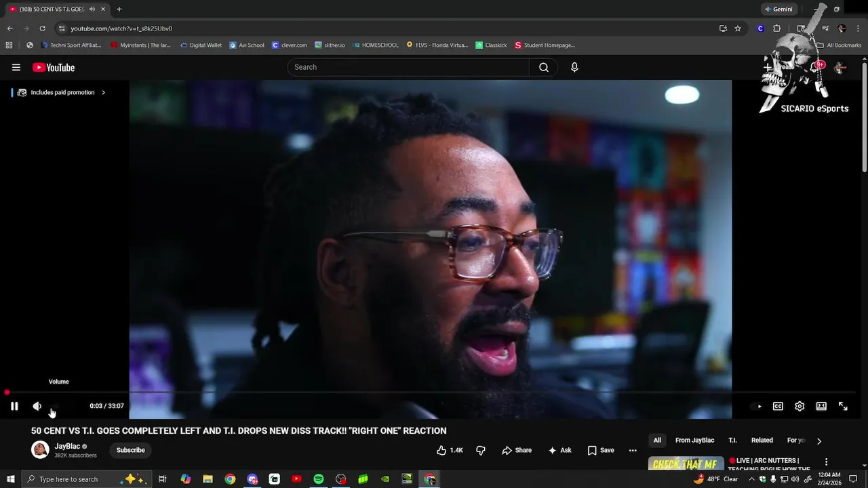Save the video to a playlist
Screen dimensions: 868x488
coord(601,450)
